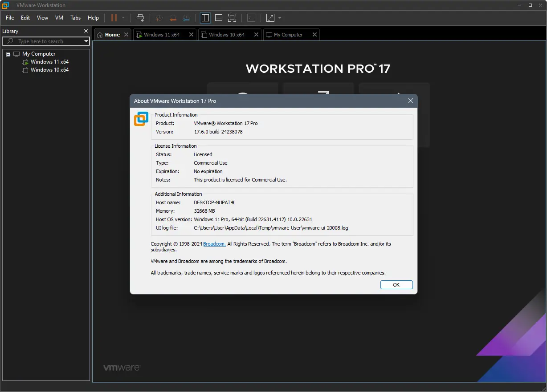The image size is (547, 392).
Task: Select Windows 10 x64 in the Library tree
Action: pyautogui.click(x=49, y=70)
